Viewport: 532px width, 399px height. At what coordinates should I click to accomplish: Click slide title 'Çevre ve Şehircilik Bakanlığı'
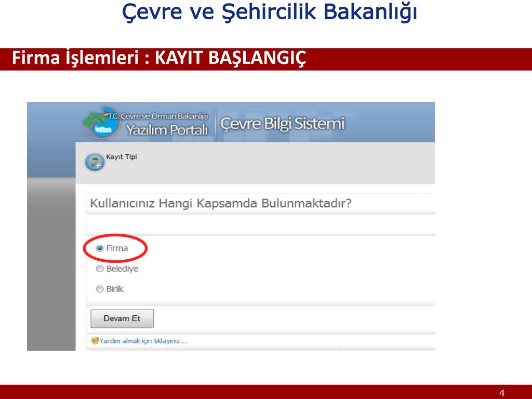point(270,11)
